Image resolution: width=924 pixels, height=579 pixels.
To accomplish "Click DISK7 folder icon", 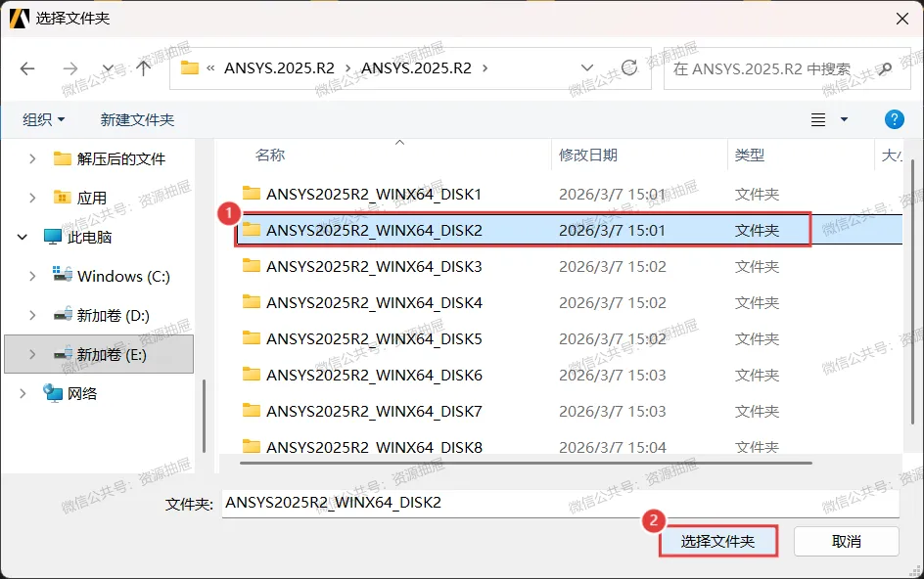I will coord(252,410).
